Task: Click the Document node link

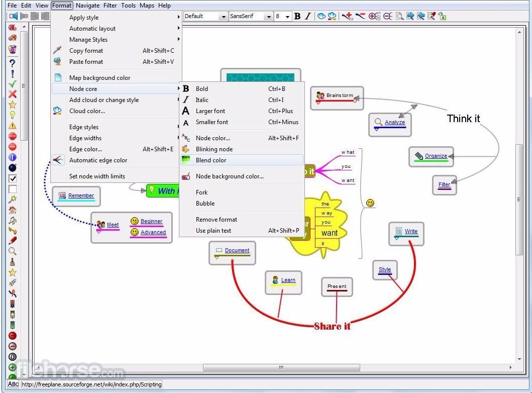Action: click(237, 250)
